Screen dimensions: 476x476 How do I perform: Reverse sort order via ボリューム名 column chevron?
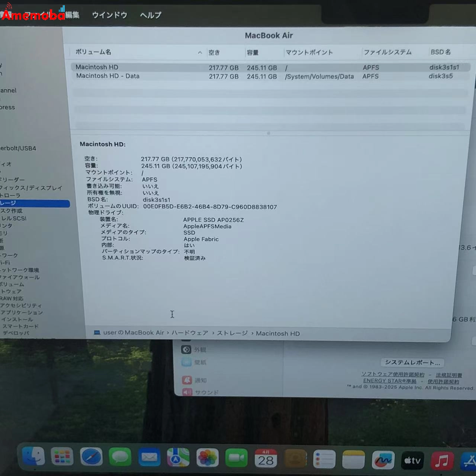click(x=200, y=52)
